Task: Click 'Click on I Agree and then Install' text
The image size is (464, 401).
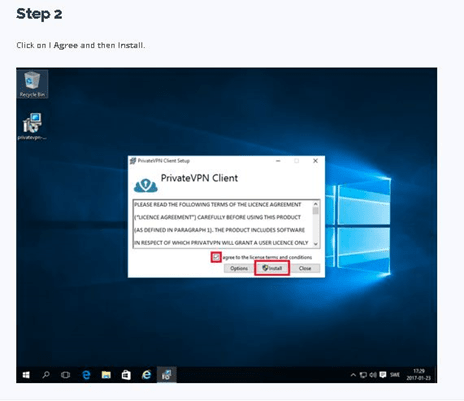Action: 81,45
